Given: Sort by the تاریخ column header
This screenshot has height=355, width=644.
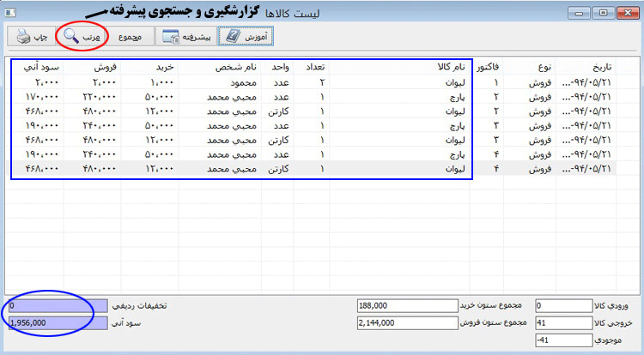Looking at the screenshot, I should coord(596,66).
